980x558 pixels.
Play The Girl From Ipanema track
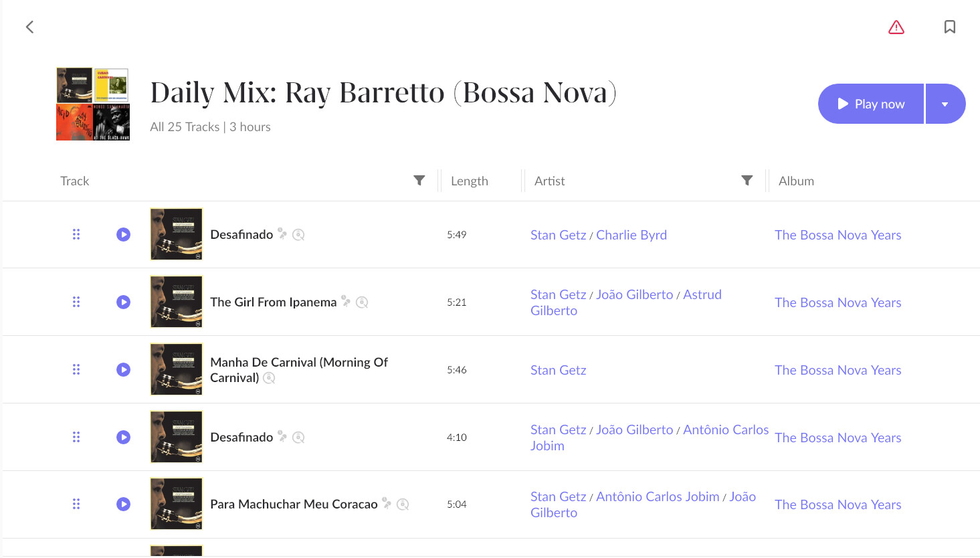point(123,302)
